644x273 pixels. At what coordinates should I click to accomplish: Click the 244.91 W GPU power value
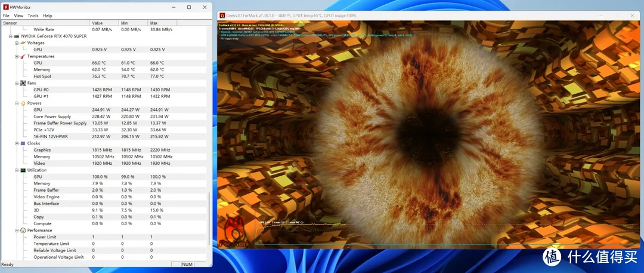101,110
